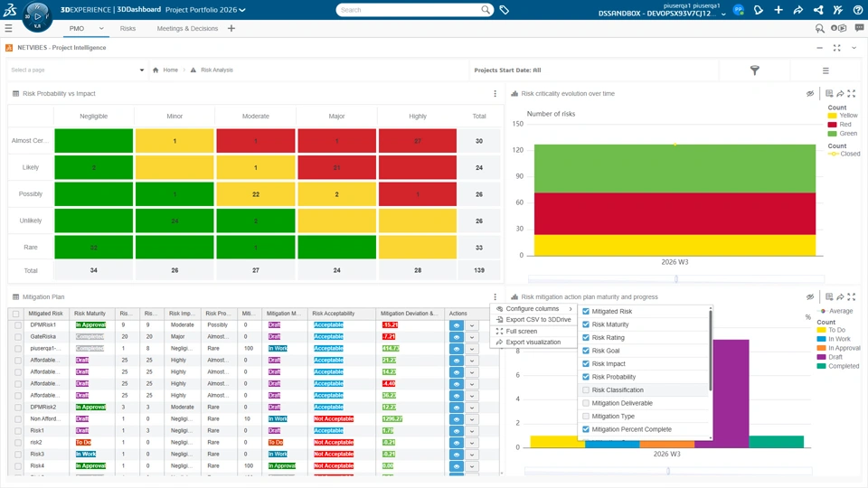
Task: Expand the Project Portfolio 2026 dropdown
Action: [x=242, y=10]
